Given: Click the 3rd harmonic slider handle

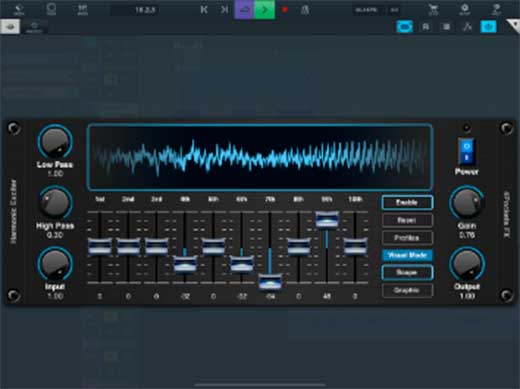Looking at the screenshot, I should tap(157, 247).
